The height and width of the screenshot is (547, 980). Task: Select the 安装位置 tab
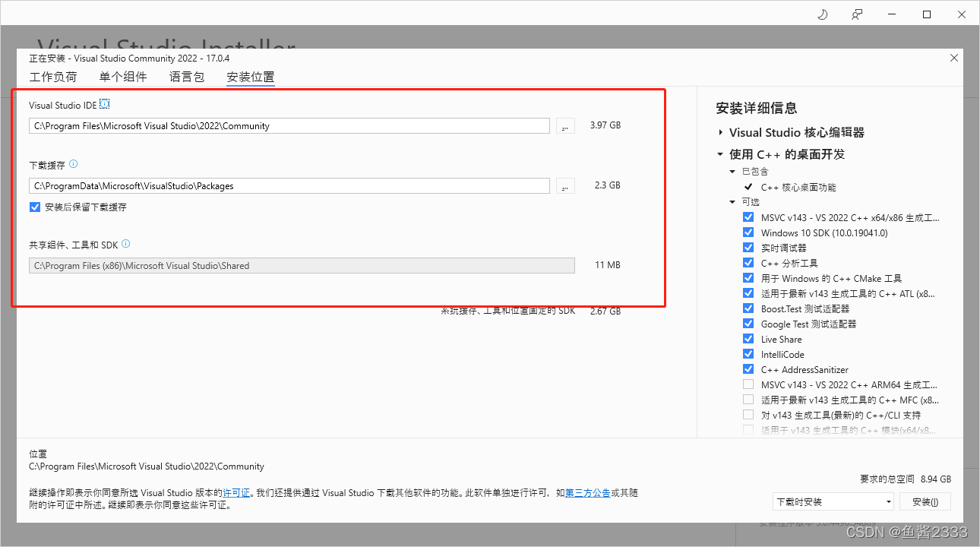[251, 77]
